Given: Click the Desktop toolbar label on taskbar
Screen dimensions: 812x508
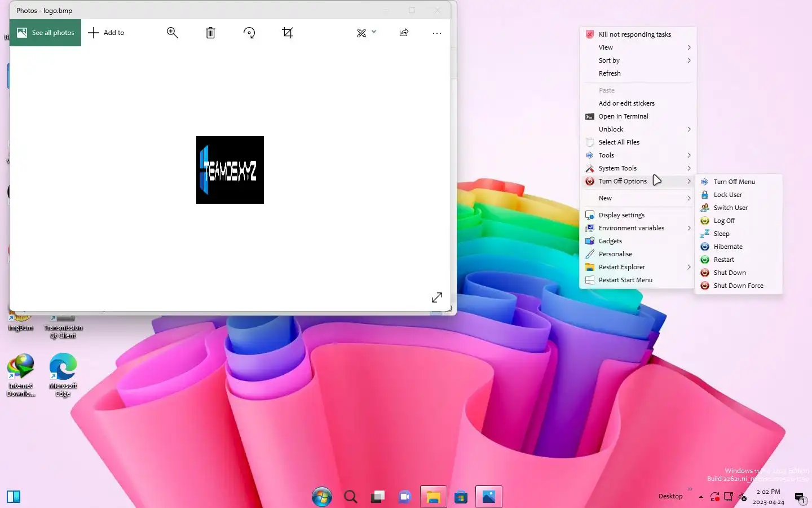Looking at the screenshot, I should pos(670,496).
